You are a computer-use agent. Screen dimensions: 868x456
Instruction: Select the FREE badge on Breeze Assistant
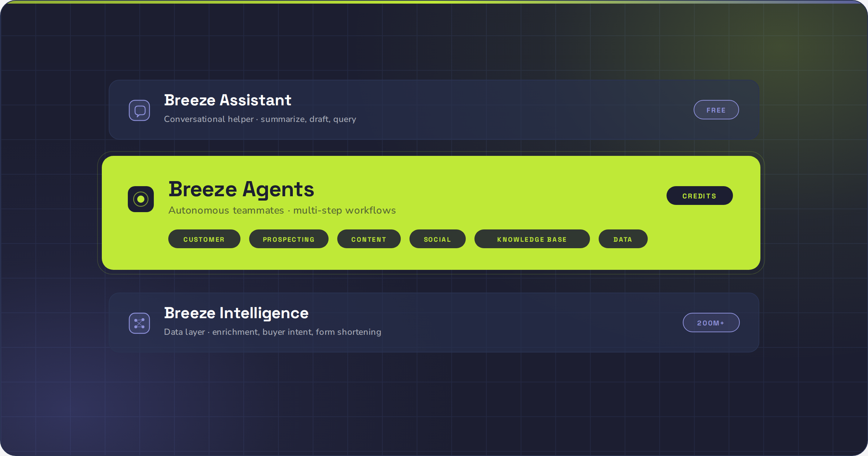716,110
